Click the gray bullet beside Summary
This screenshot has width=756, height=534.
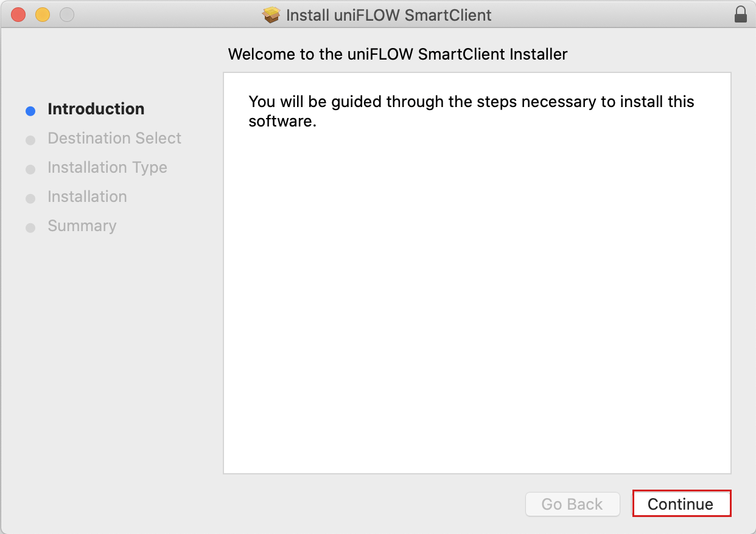point(30,228)
